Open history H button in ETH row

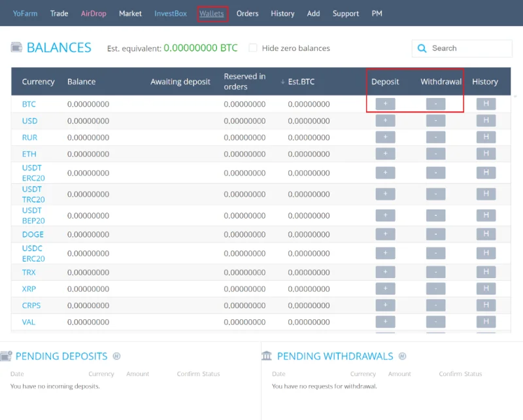[x=486, y=154]
